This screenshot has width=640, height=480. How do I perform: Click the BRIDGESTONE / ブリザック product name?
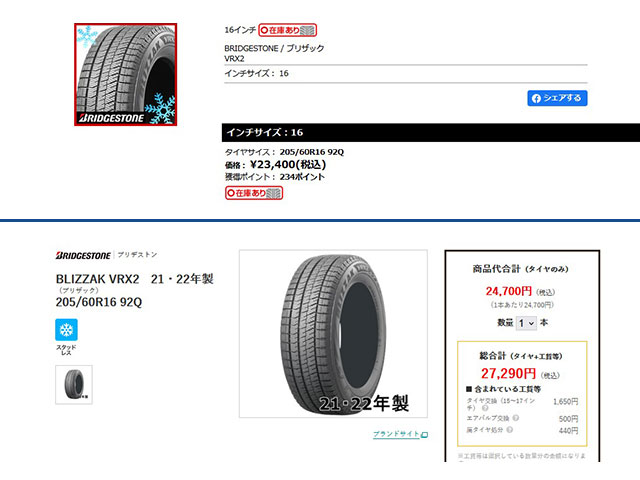[274, 48]
